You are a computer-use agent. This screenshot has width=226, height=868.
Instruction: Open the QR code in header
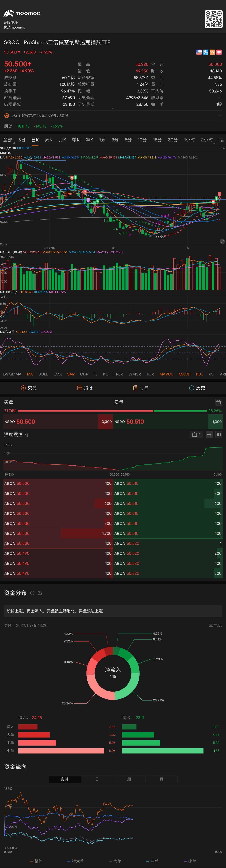(x=213, y=19)
